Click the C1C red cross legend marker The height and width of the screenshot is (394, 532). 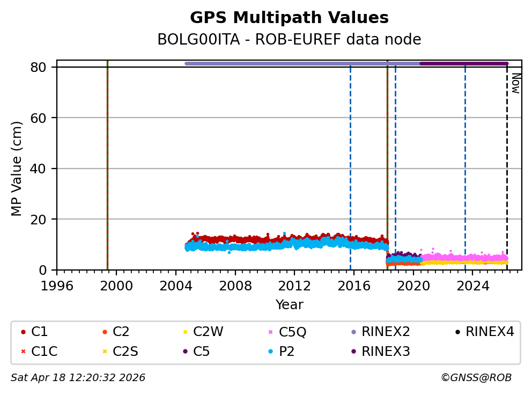23,352
